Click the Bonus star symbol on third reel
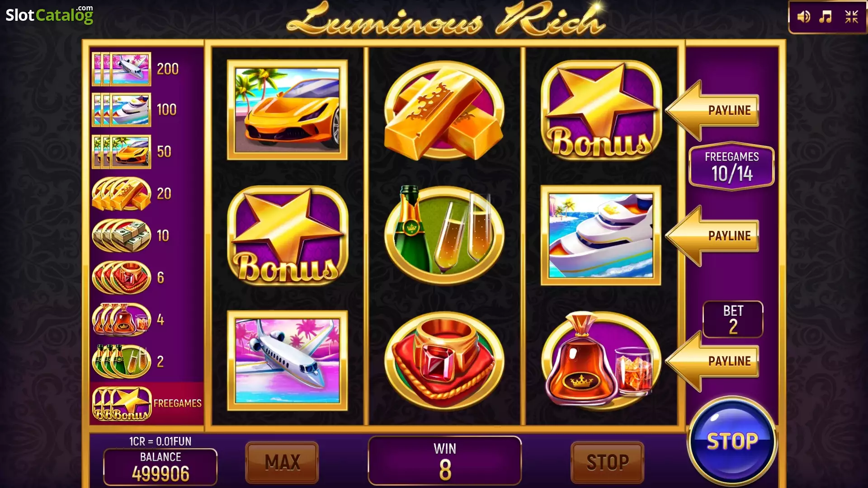The image size is (868, 488). coord(601,110)
